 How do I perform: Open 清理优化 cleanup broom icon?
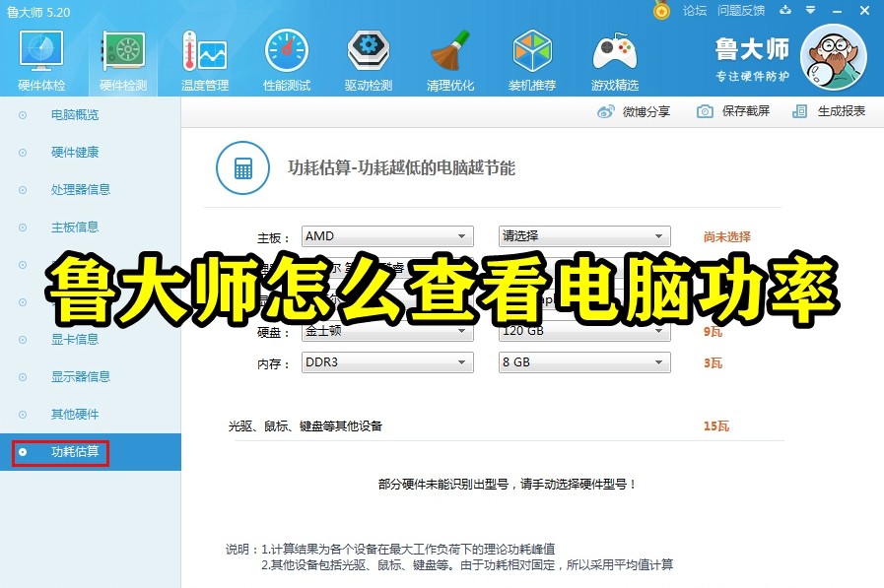click(x=450, y=50)
